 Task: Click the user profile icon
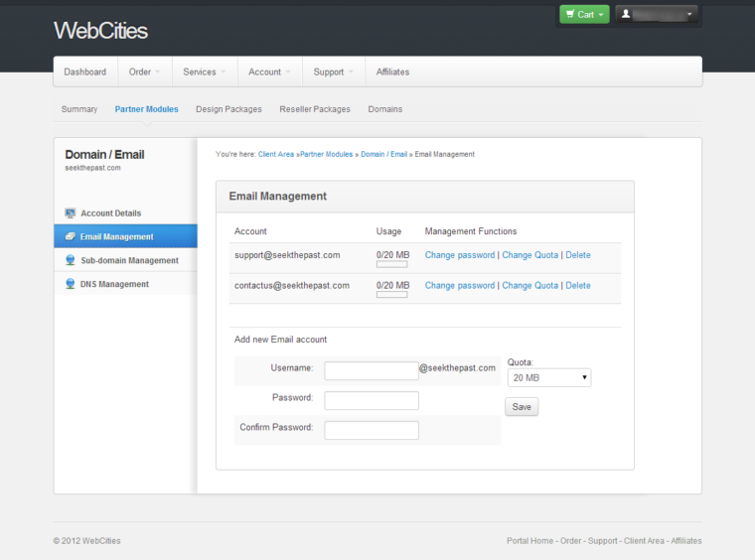626,14
